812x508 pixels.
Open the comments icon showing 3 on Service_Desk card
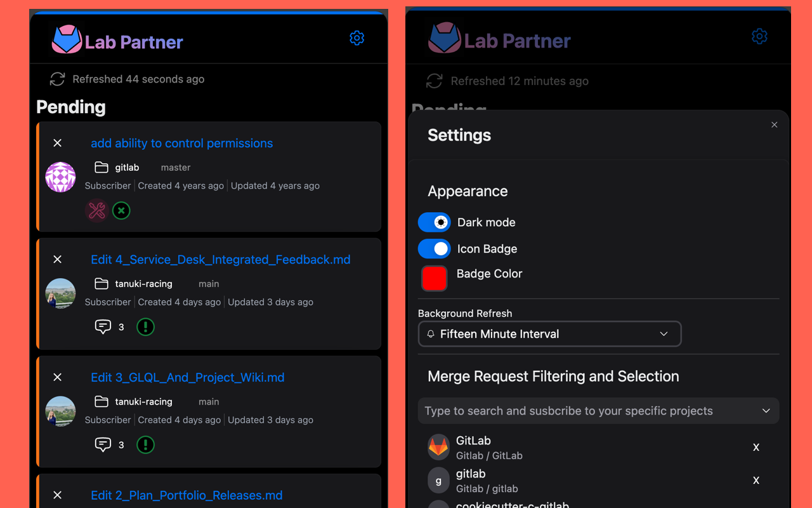(x=103, y=326)
